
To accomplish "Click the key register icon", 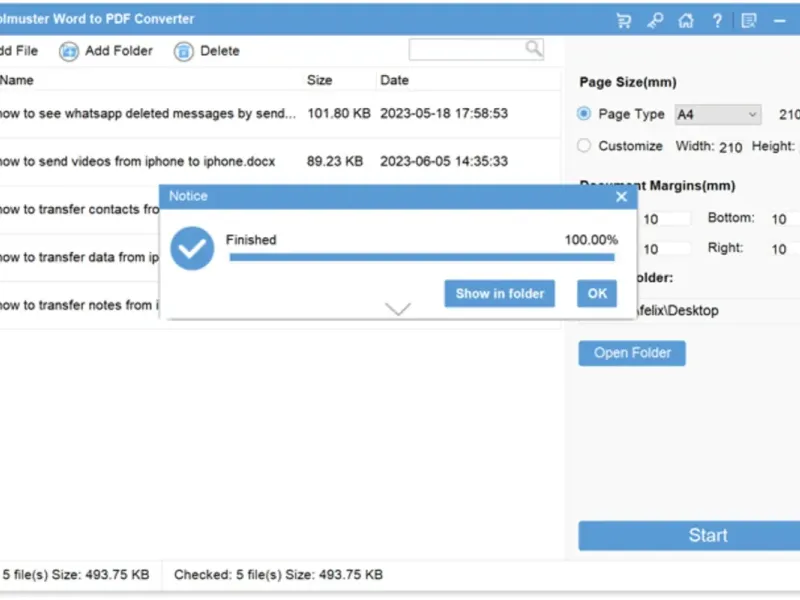I will (655, 20).
